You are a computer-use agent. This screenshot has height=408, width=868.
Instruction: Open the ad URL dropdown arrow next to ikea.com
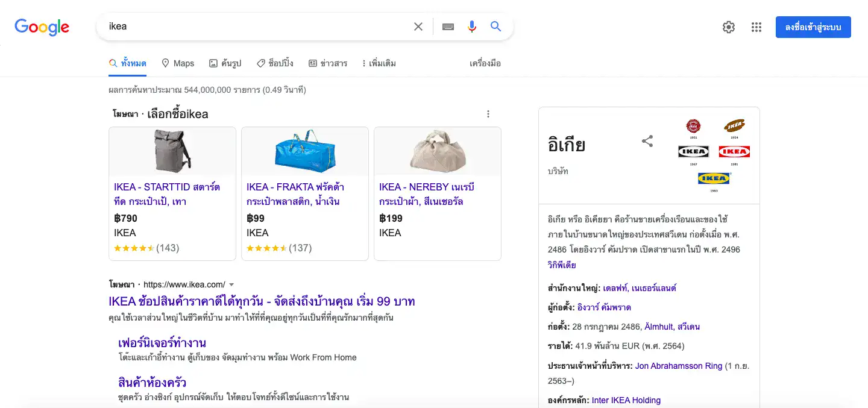coord(232,284)
